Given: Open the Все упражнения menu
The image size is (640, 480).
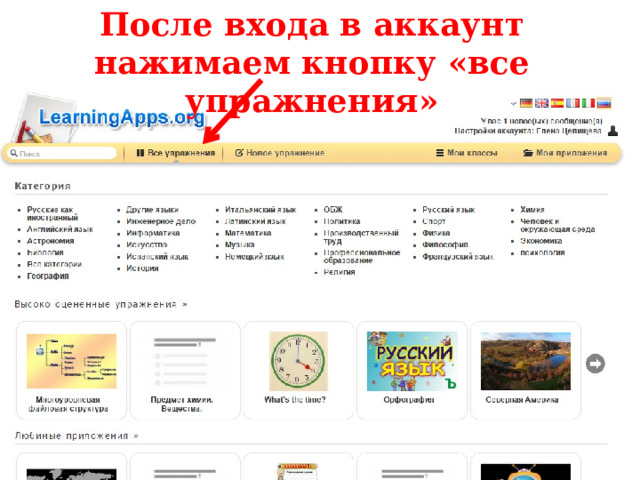Looking at the screenshot, I should [176, 153].
